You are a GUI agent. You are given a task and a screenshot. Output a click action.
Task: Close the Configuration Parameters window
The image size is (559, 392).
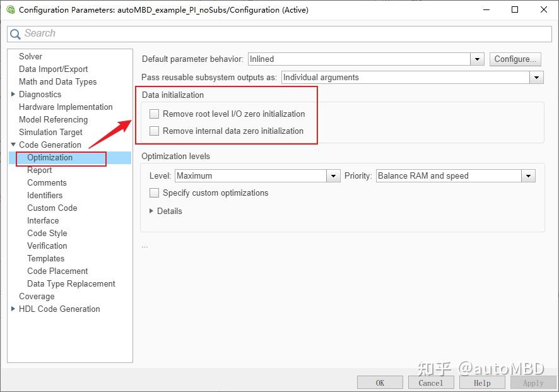point(544,9)
